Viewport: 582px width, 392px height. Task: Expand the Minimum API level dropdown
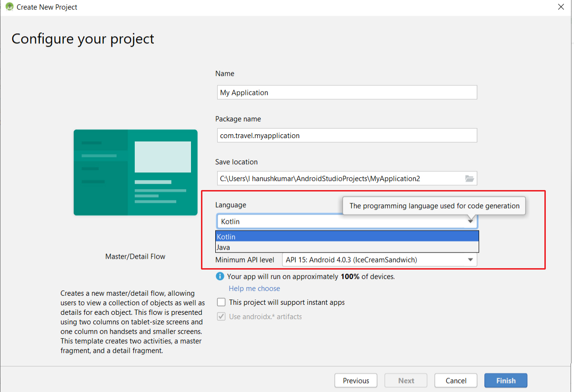pyautogui.click(x=470, y=260)
